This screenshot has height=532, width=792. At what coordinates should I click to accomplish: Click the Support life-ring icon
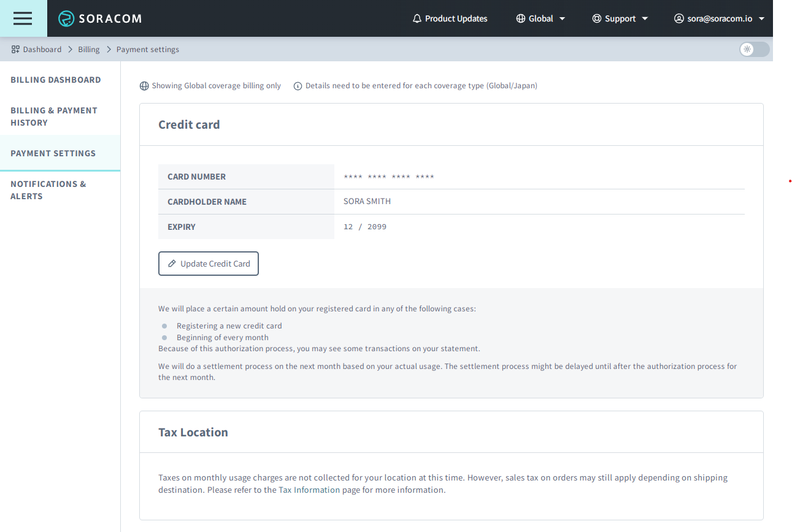pos(596,18)
